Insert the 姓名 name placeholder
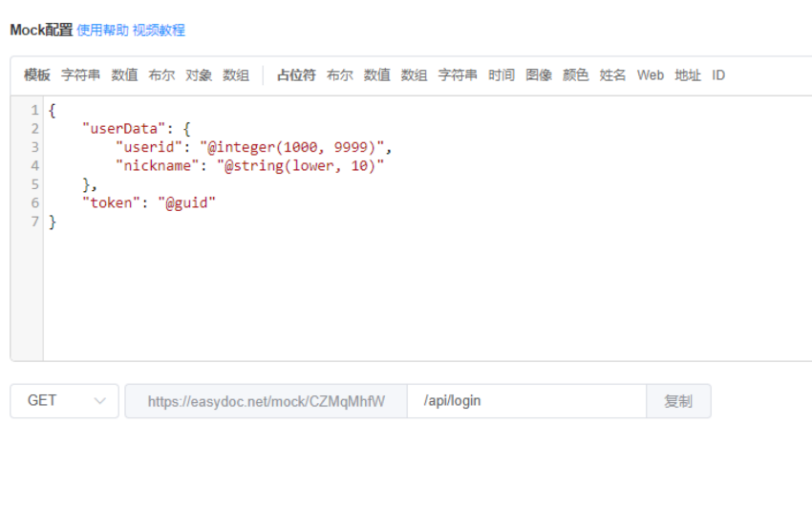This screenshot has width=812, height=530. (x=613, y=74)
